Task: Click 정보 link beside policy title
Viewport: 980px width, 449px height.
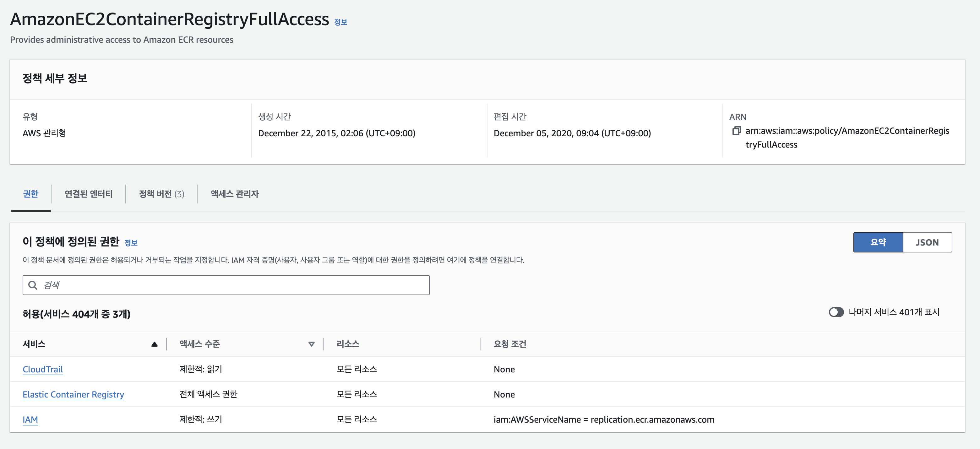Action: (340, 22)
